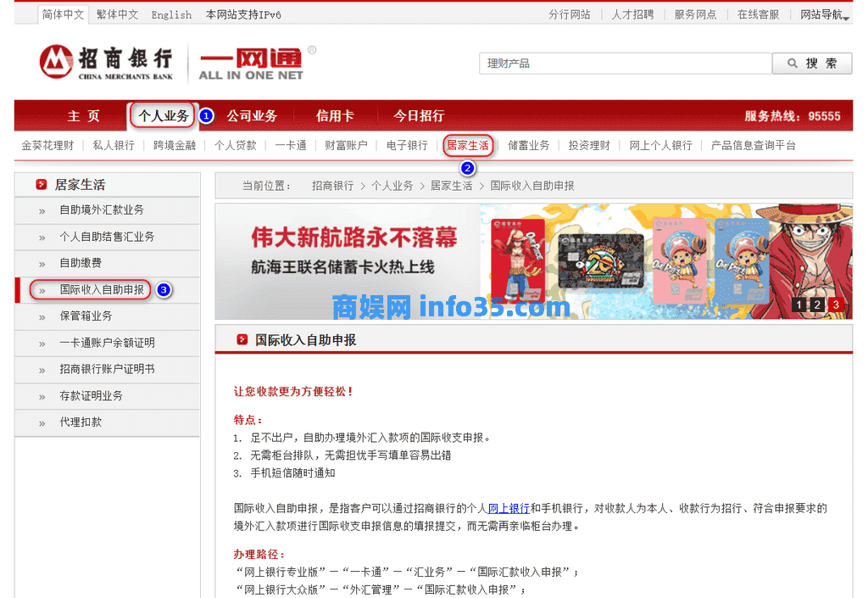This screenshot has width=868, height=598.
Task: Go to 主页 main tab
Action: point(84,115)
